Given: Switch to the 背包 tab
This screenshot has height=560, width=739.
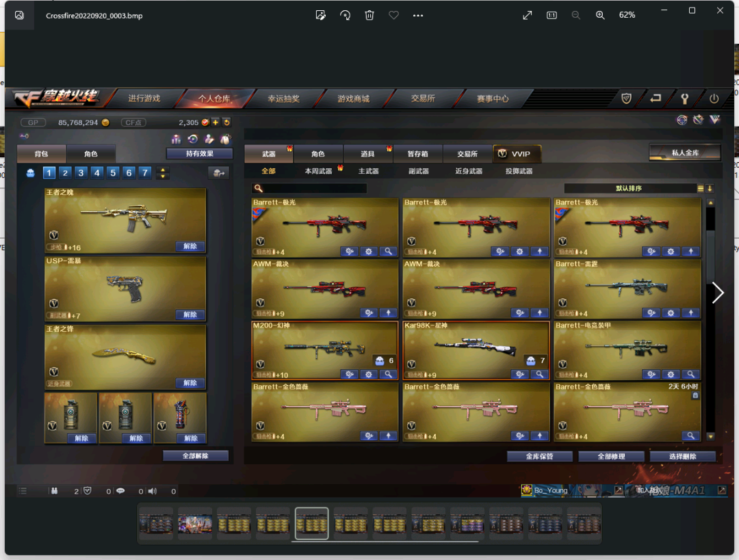Looking at the screenshot, I should click(x=42, y=154).
